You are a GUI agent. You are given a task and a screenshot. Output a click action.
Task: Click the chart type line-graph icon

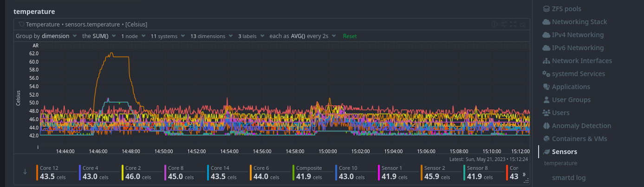(504, 24)
